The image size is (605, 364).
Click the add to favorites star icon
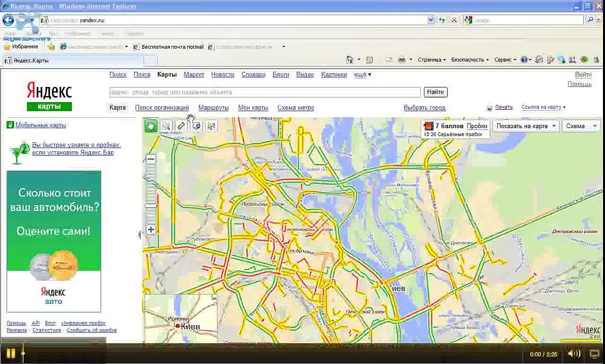pyautogui.click(x=51, y=47)
